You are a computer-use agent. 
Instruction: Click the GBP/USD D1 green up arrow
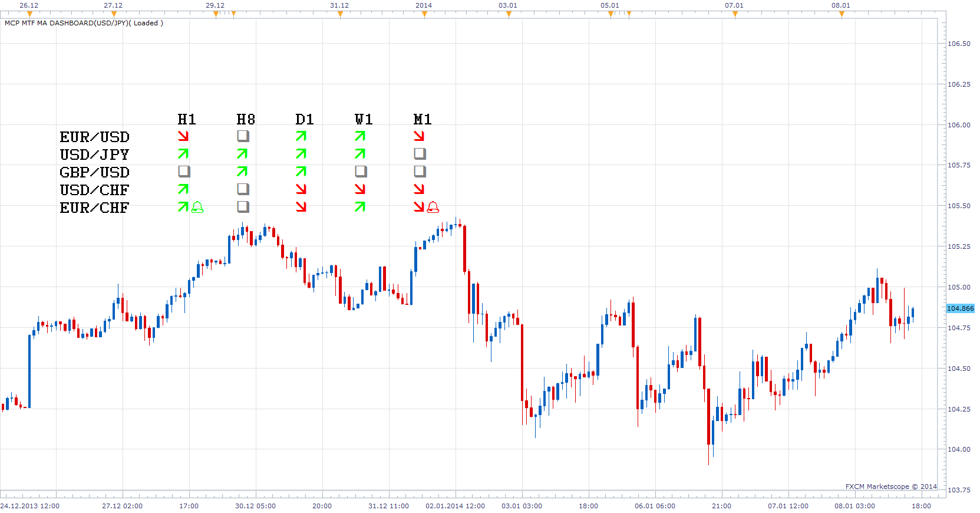pos(301,172)
